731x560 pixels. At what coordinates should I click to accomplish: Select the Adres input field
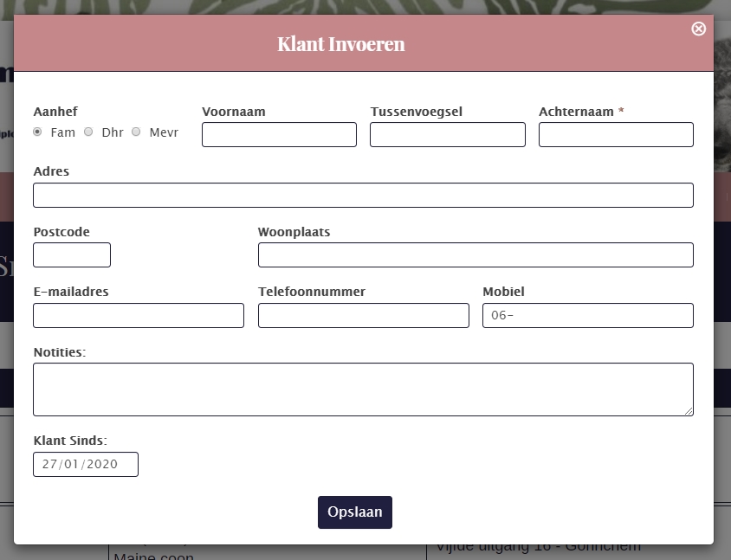point(363,196)
